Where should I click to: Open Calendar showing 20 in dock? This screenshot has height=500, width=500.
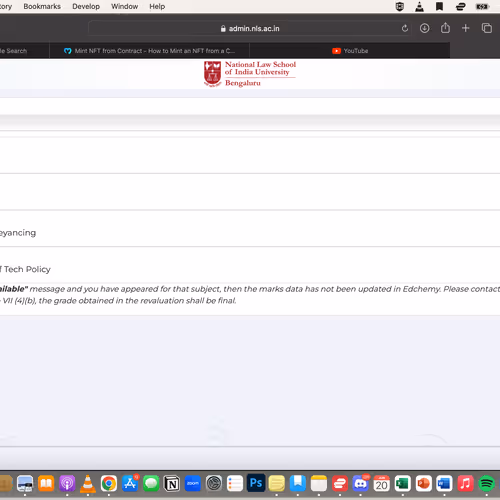[x=382, y=483]
